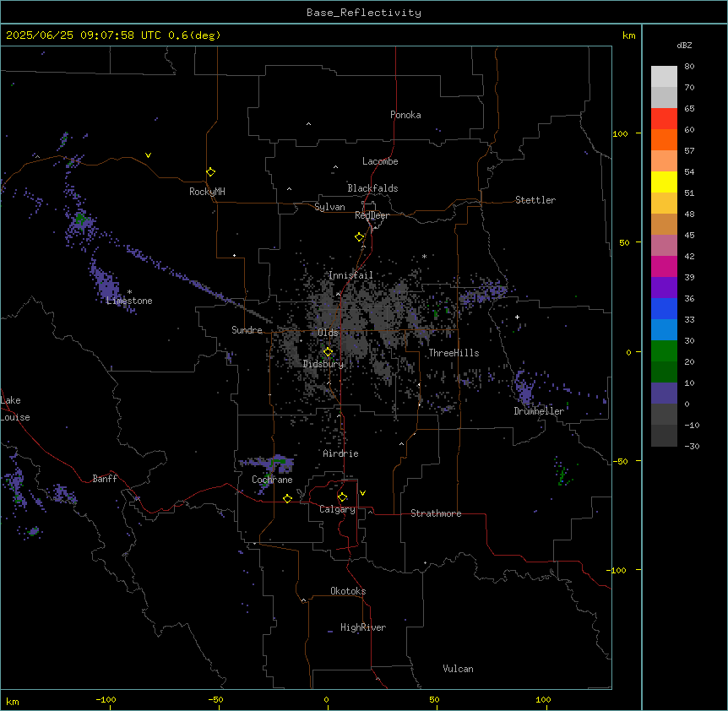Click the ThreeHills label

click(454, 353)
